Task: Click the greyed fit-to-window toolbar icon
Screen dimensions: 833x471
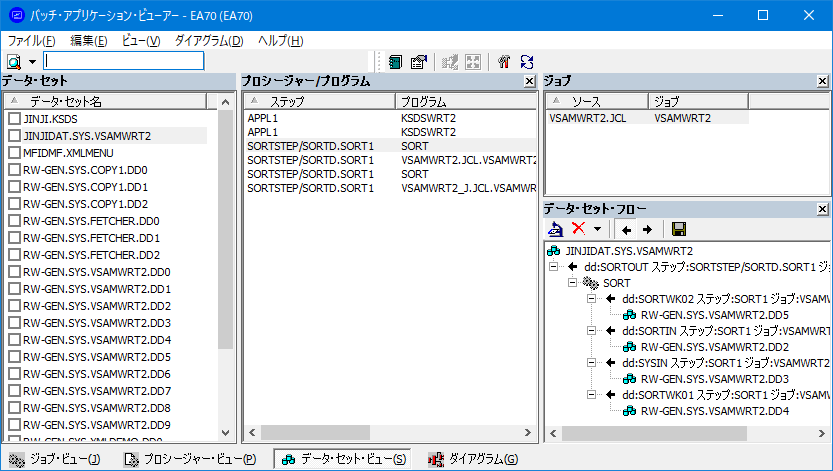Action: (x=472, y=62)
